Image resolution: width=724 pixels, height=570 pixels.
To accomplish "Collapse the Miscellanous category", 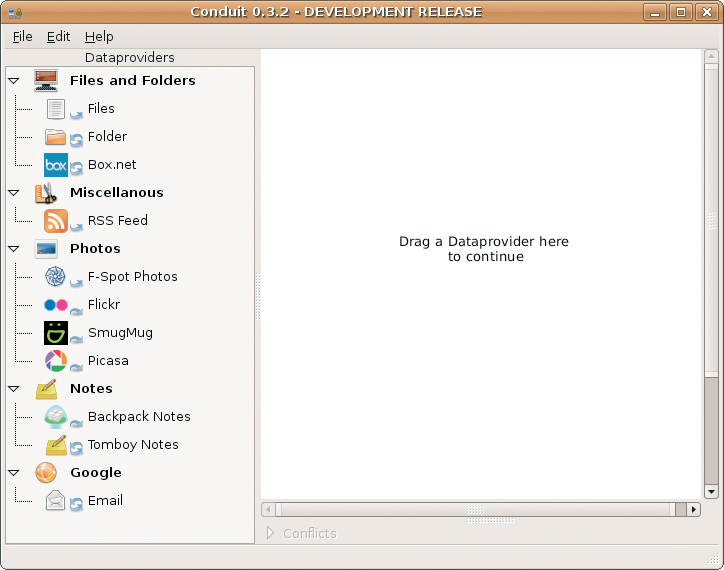I will [x=14, y=193].
